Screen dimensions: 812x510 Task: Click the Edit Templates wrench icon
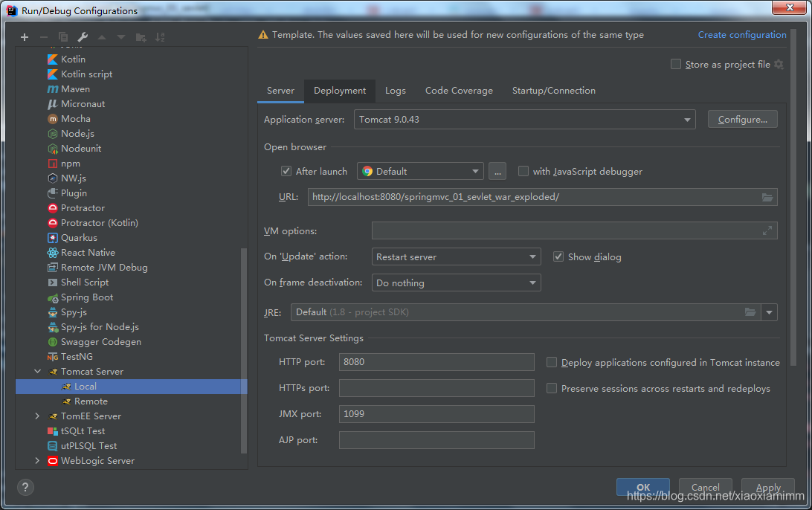click(x=83, y=37)
